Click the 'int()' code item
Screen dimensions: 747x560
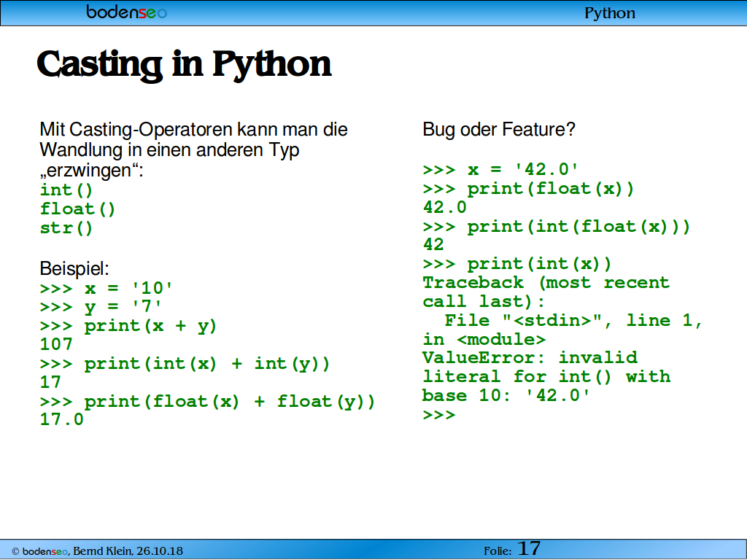pos(66,190)
